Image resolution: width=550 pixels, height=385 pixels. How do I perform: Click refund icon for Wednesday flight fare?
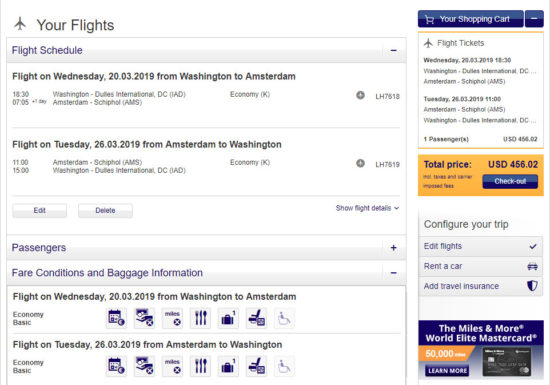pyautogui.click(x=144, y=318)
